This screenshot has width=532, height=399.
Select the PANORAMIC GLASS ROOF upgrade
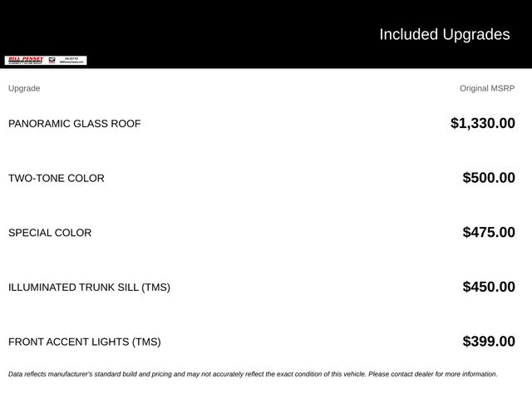(74, 124)
